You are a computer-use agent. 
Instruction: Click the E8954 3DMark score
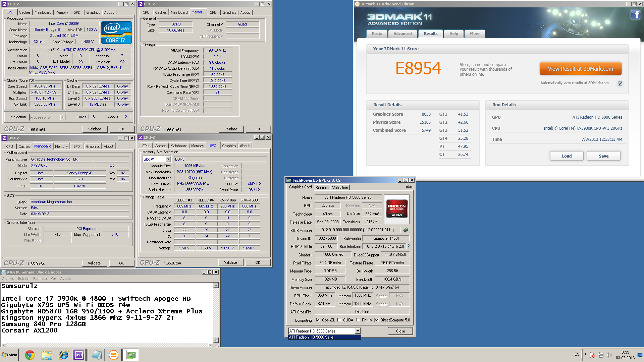(x=418, y=68)
